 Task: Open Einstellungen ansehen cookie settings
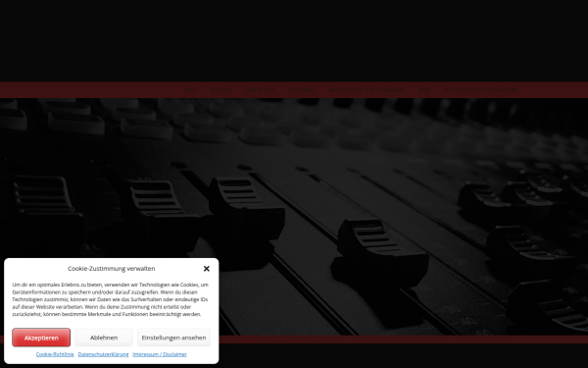pos(173,338)
